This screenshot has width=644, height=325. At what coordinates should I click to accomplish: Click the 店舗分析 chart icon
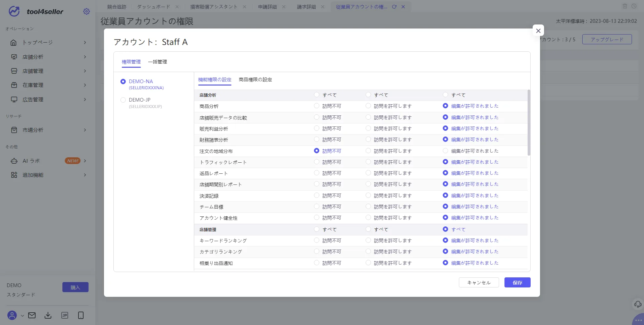(x=14, y=57)
